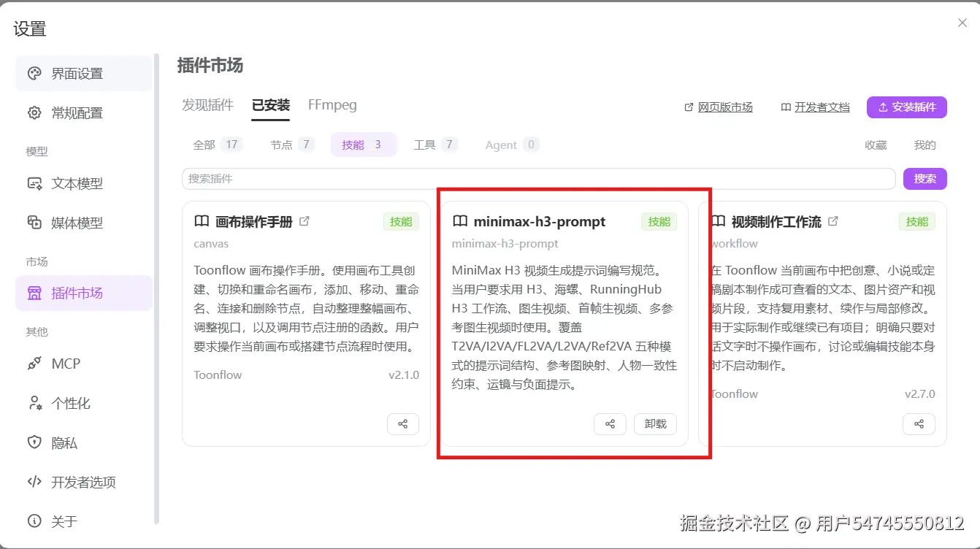Select the 已安装 tab

point(271,105)
